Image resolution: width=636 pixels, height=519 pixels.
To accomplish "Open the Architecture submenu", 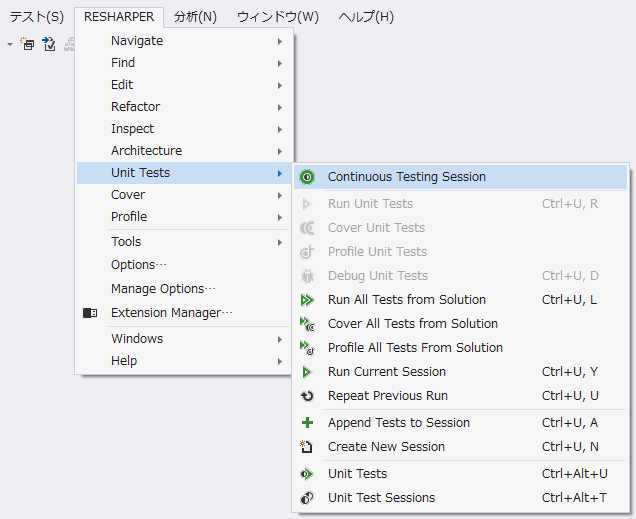I will [280, 151].
